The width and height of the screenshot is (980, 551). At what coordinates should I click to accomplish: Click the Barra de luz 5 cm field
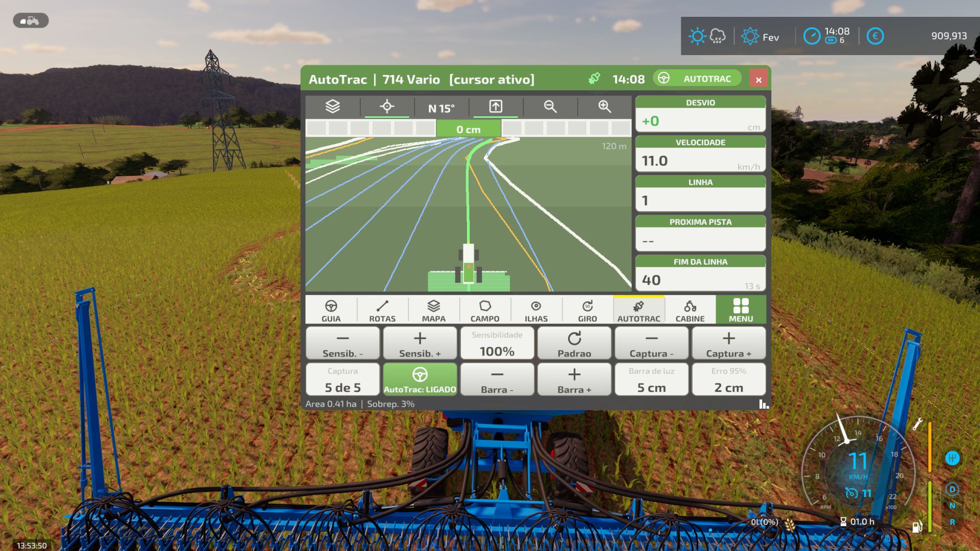651,380
